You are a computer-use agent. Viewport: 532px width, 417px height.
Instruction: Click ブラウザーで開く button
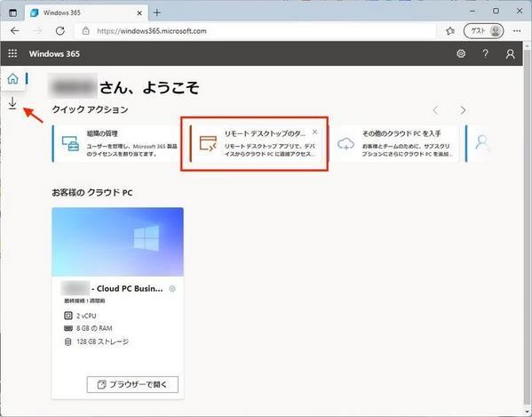pos(132,384)
